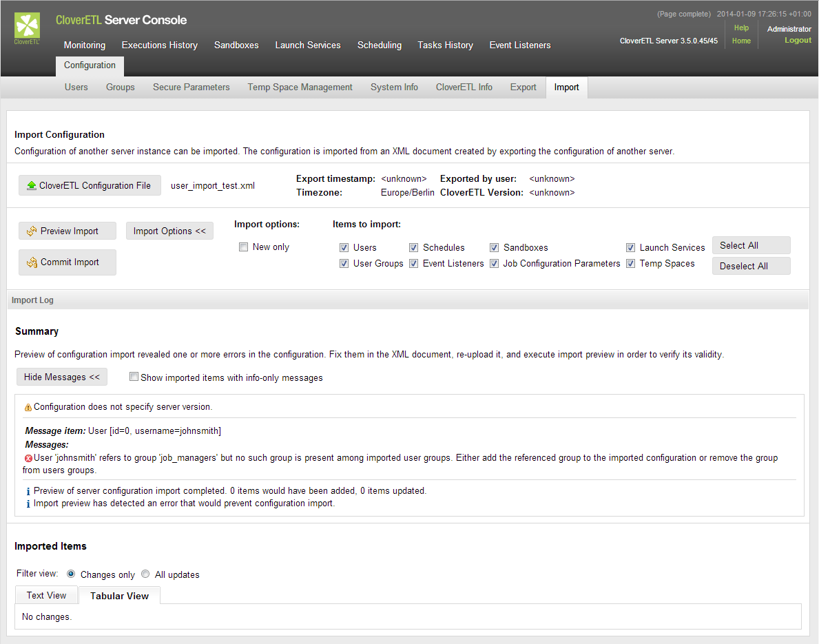
Task: Click the Logout link
Action: coord(798,40)
